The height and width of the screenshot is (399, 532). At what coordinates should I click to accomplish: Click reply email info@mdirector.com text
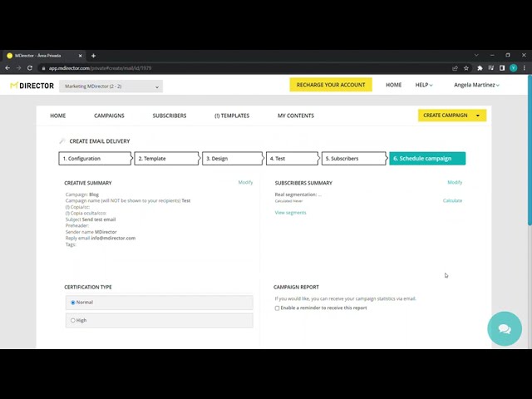101,239
